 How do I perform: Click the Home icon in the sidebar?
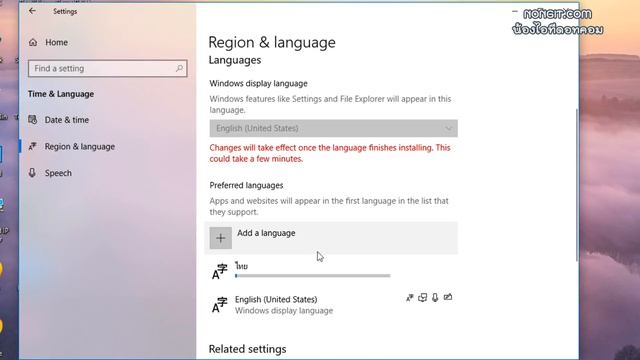(x=33, y=42)
